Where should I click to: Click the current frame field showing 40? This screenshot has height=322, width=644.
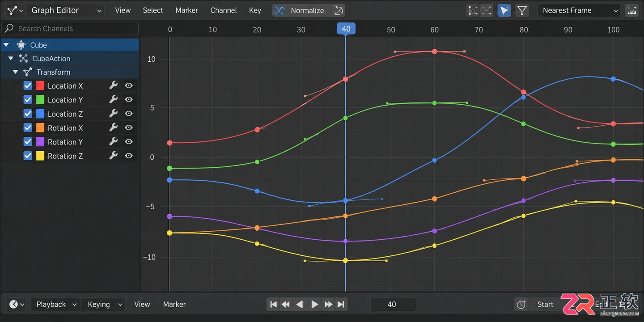click(393, 304)
